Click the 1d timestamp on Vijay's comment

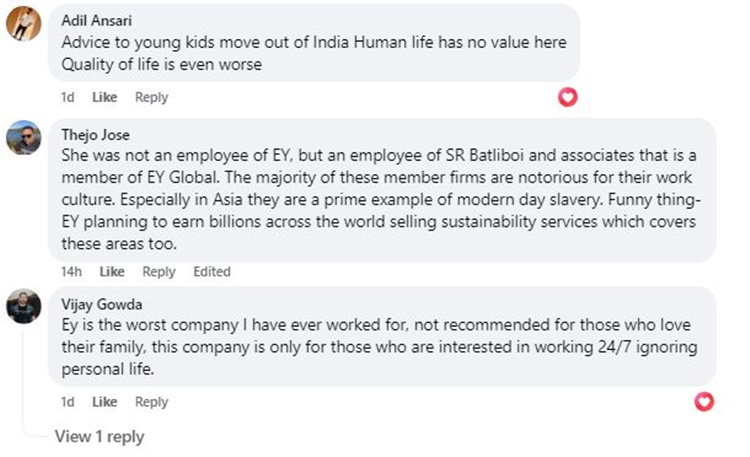(68, 402)
